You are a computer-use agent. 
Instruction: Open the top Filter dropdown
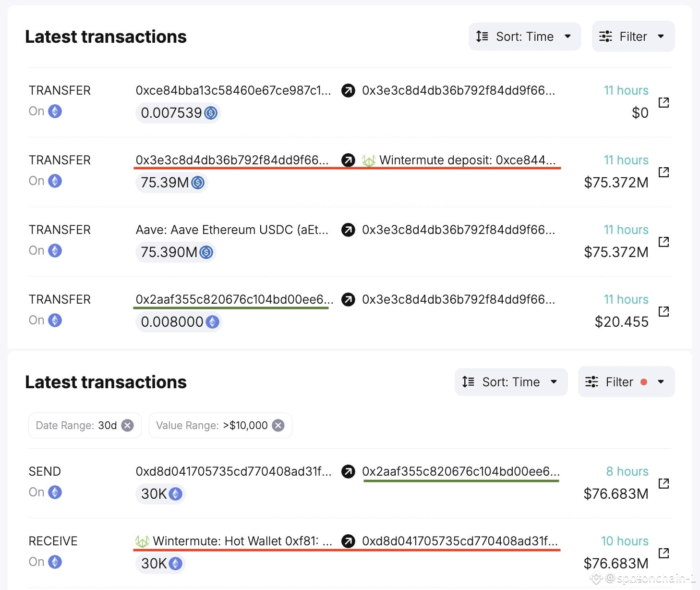point(633,37)
